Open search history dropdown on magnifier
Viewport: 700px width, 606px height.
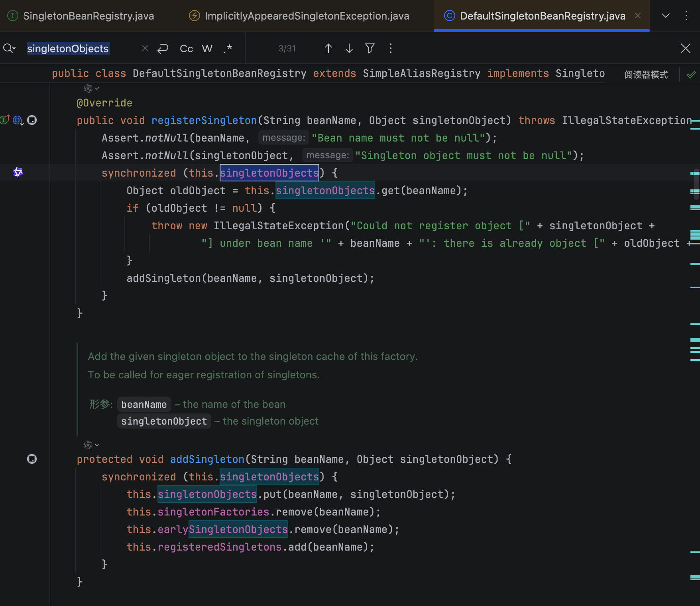click(x=10, y=48)
